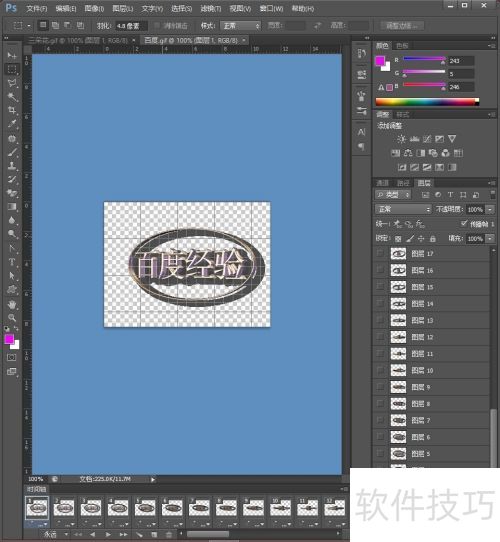Switch to the 色板 swatches tab
This screenshot has width=500, height=542.
click(x=402, y=46)
